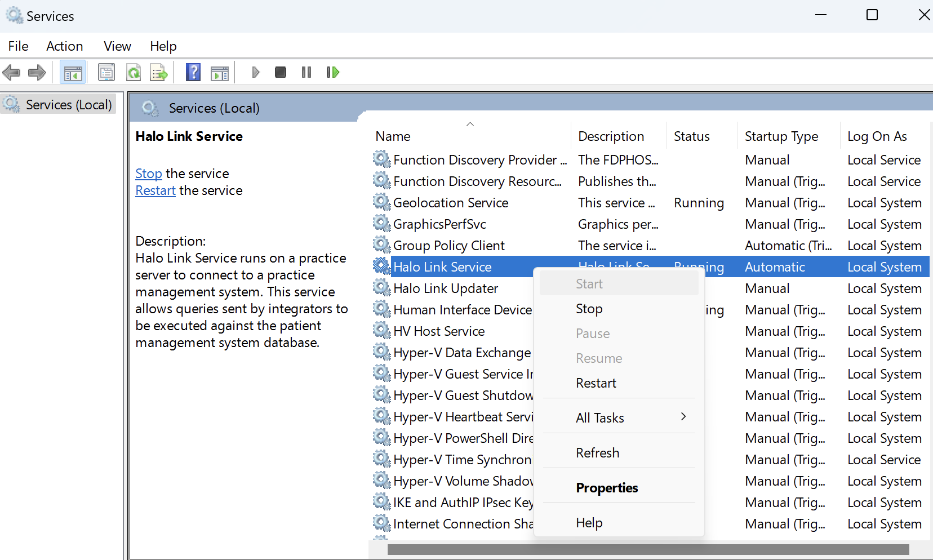Sort by the Description column header
933x560 pixels.
pyautogui.click(x=619, y=136)
